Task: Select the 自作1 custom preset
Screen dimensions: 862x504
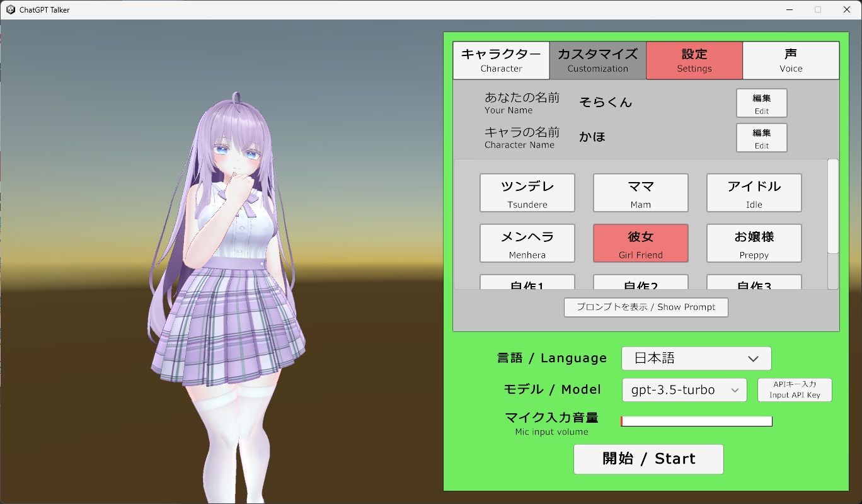Action: tap(527, 285)
